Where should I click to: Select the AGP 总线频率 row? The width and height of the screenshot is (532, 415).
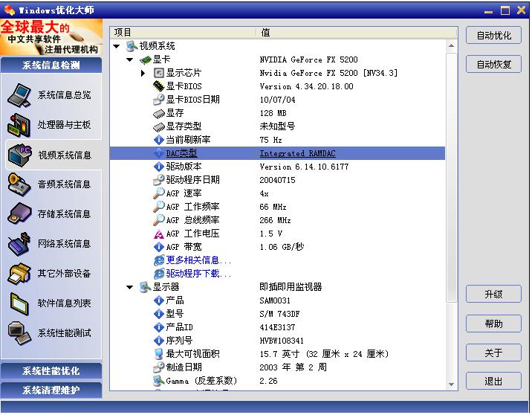pos(277,220)
